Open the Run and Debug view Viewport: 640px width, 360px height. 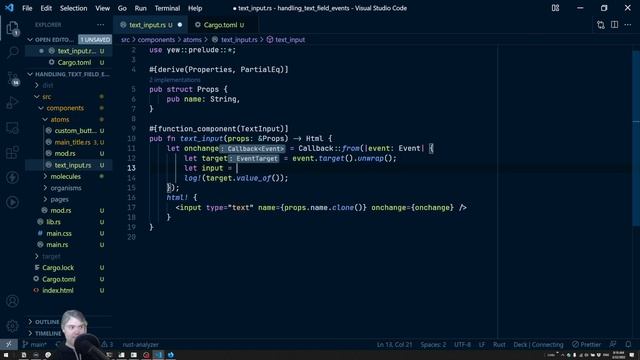click(x=12, y=103)
